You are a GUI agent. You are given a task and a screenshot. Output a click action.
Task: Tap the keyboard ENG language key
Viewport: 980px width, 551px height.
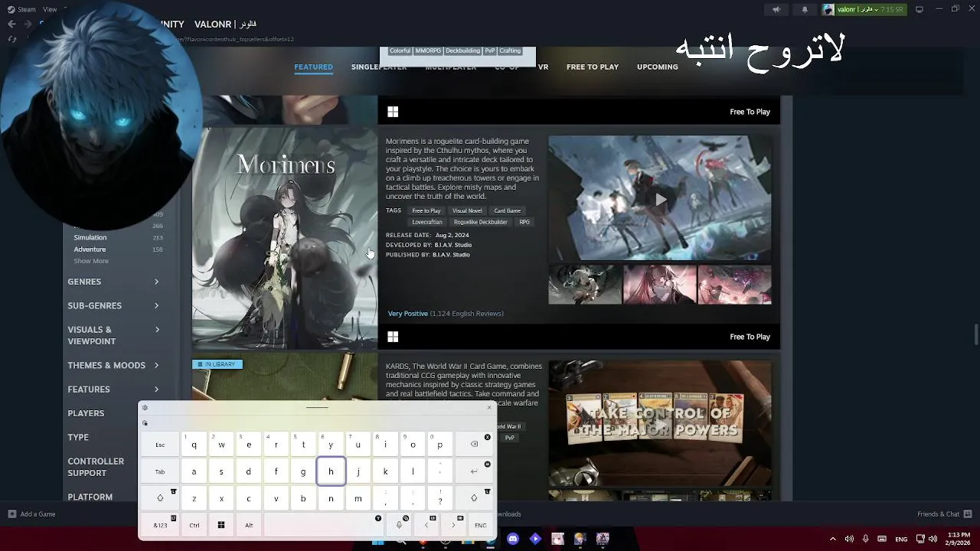click(x=480, y=525)
